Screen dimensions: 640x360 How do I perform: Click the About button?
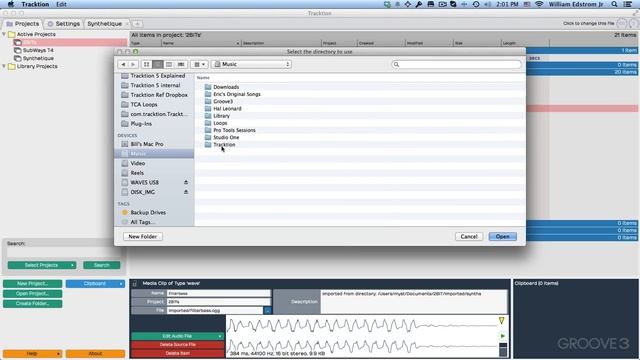click(x=96, y=353)
